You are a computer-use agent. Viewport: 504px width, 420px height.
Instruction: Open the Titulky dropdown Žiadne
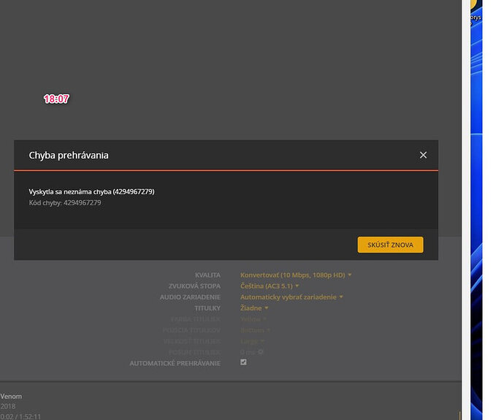254,308
